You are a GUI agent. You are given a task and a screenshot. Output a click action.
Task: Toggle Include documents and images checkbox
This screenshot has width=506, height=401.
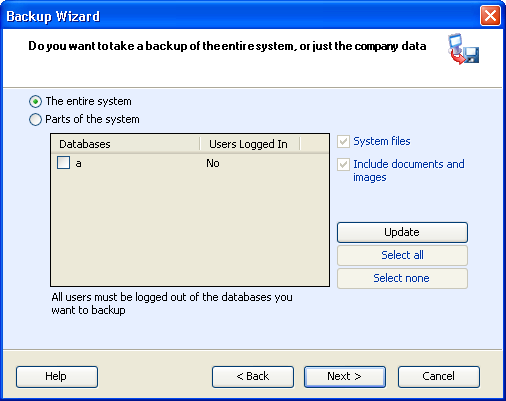[343, 164]
